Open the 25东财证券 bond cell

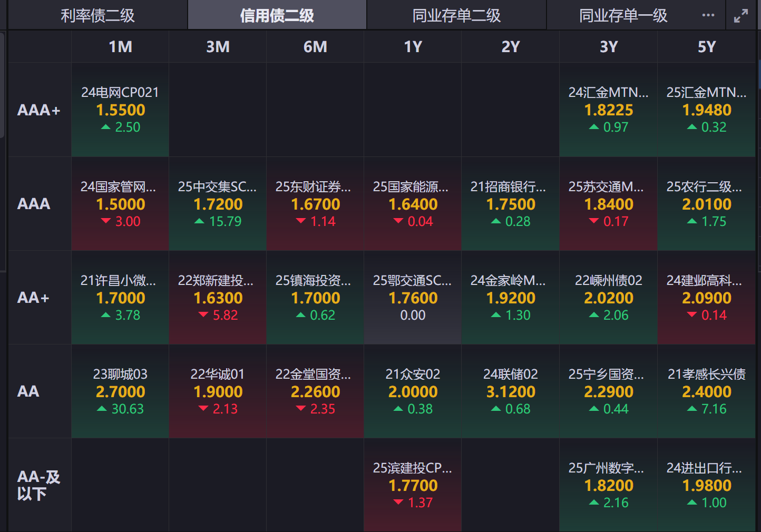pos(315,204)
